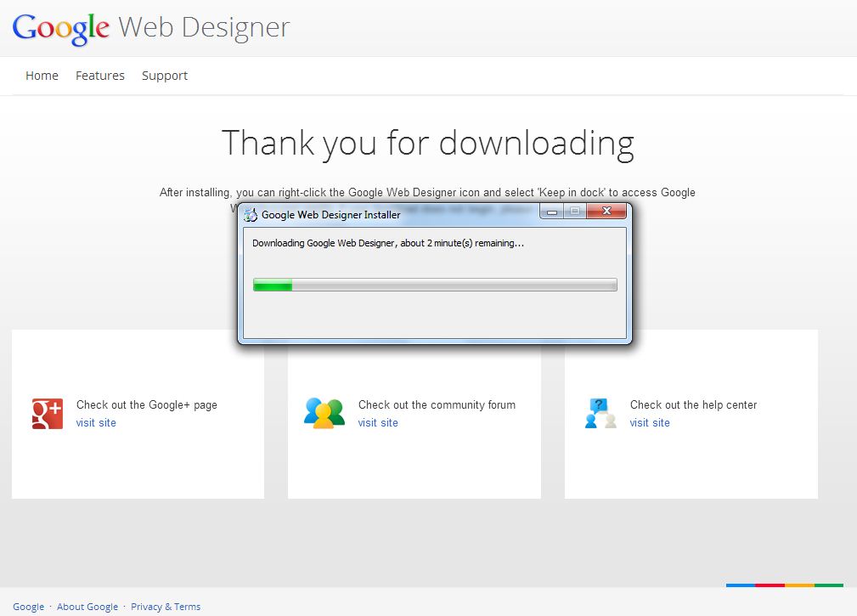Screen dimensions: 857x616
Task: Close the Google Web Designer Installer window
Action: click(x=606, y=211)
